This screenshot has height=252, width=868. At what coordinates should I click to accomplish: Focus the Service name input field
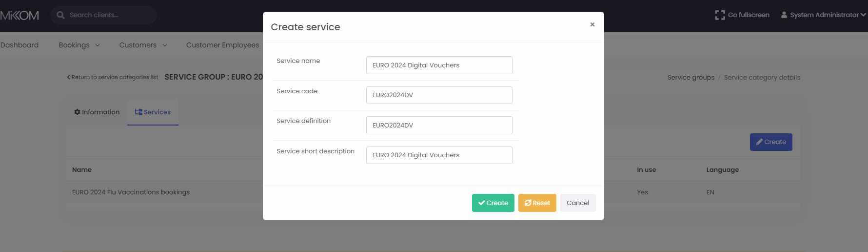[x=439, y=65]
